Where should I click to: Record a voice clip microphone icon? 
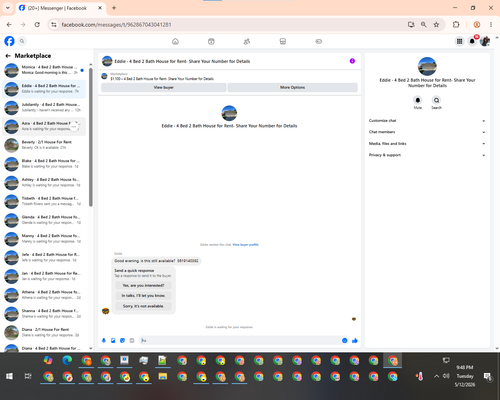point(104,340)
